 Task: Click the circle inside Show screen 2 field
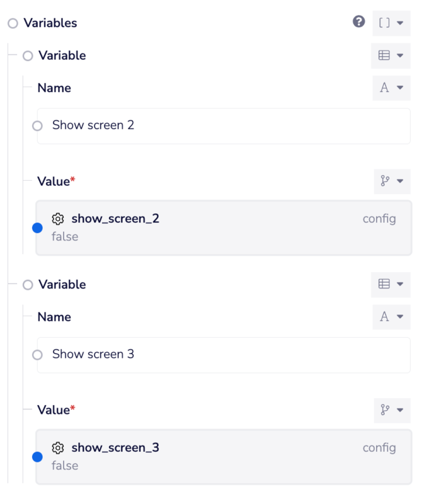[37, 126]
